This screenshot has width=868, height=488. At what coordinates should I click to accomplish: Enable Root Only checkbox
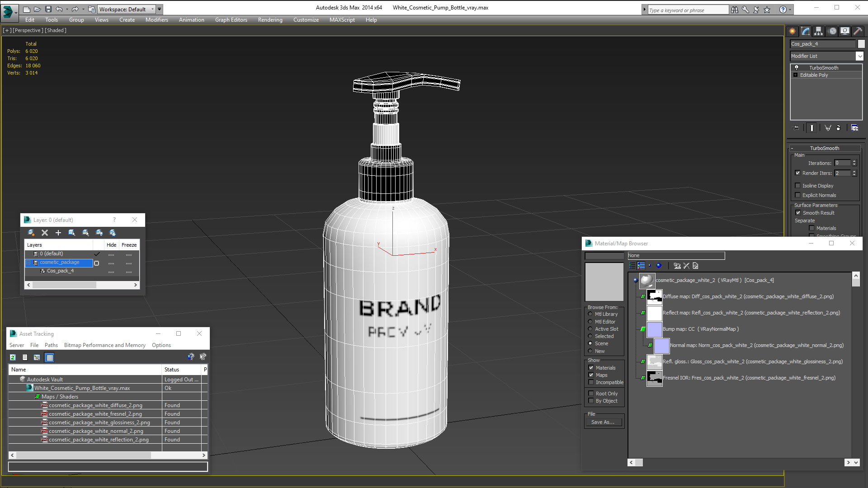(591, 393)
